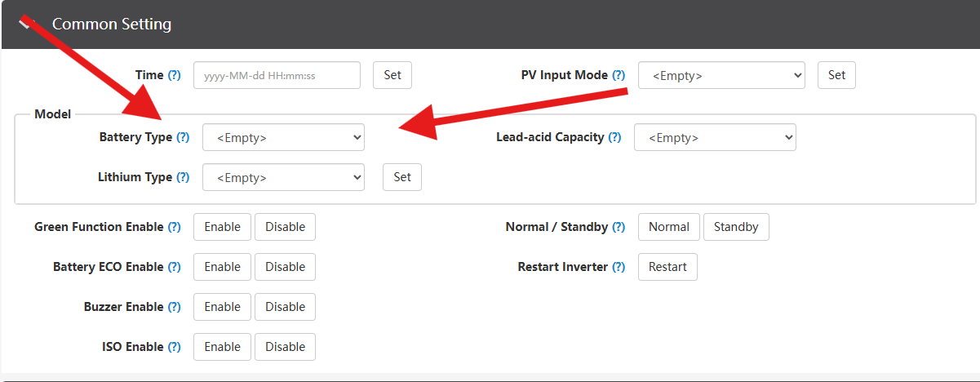Open the help icon next to Time
980x382 pixels.
(174, 75)
